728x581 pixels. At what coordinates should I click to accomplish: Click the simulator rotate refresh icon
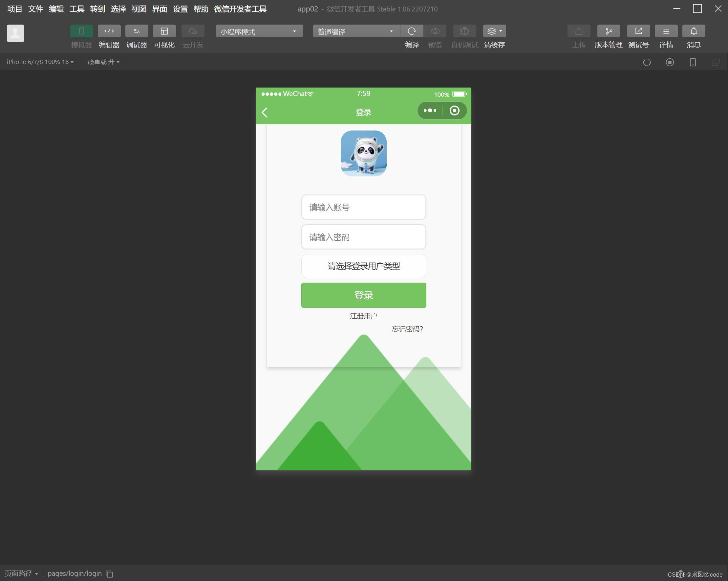click(x=647, y=62)
